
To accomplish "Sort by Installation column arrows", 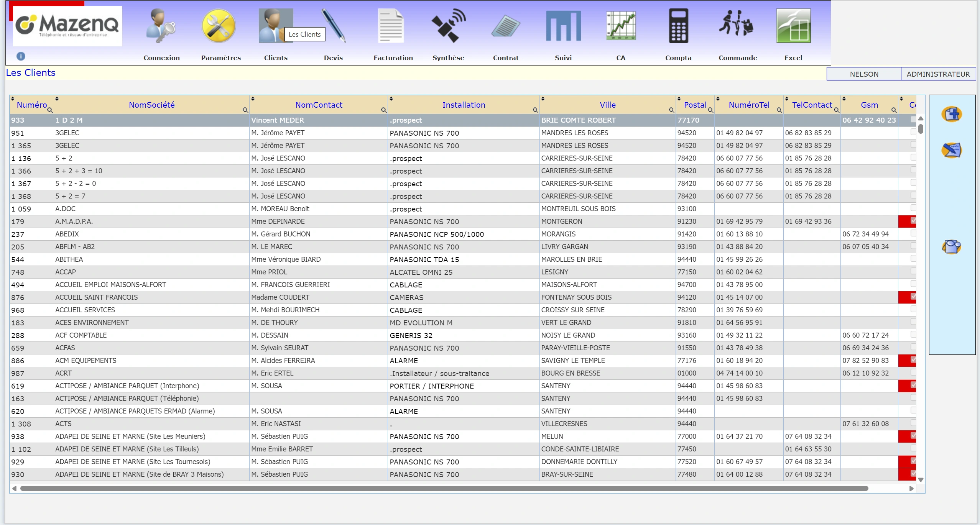I will pyautogui.click(x=391, y=99).
